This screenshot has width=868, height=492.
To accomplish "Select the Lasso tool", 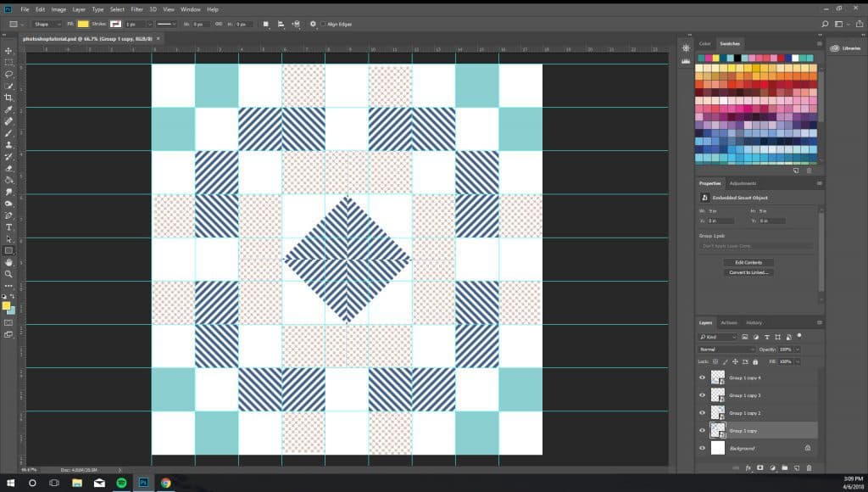I will click(8, 75).
